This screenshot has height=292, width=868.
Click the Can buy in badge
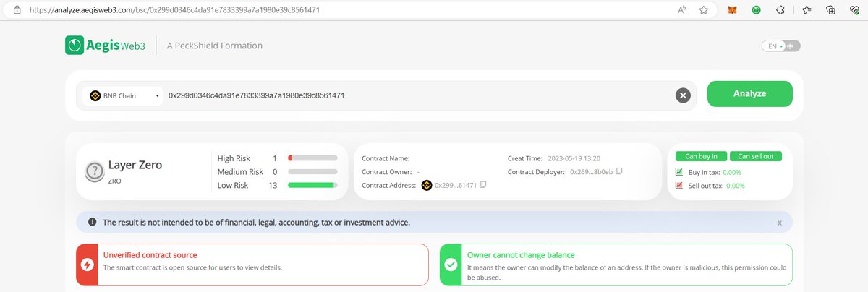[701, 156]
